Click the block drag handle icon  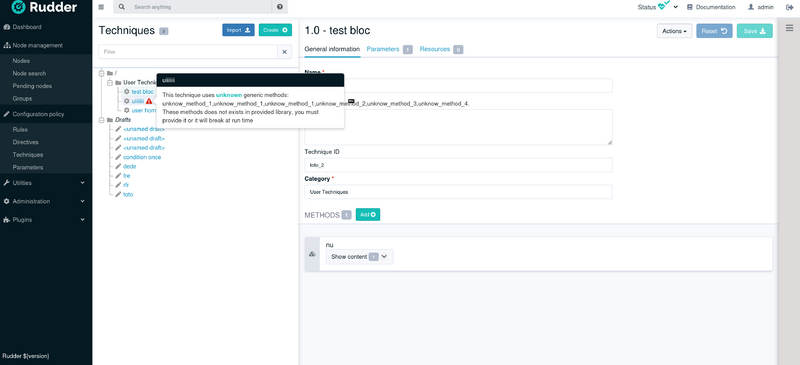point(312,254)
